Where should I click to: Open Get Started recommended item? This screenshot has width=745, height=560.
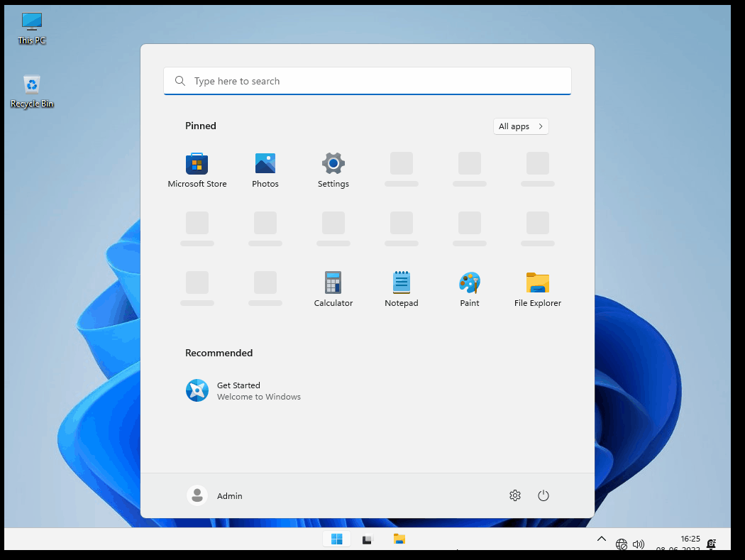point(243,391)
